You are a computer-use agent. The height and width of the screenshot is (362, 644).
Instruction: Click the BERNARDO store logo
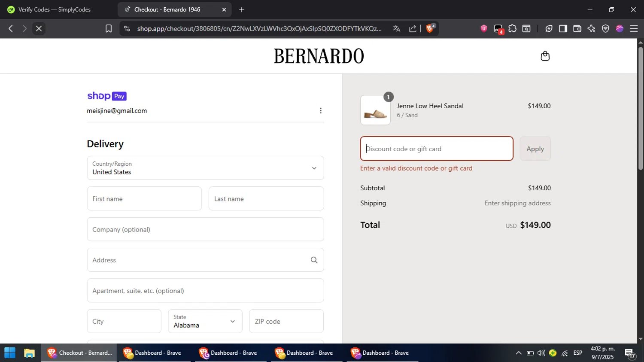(319, 56)
